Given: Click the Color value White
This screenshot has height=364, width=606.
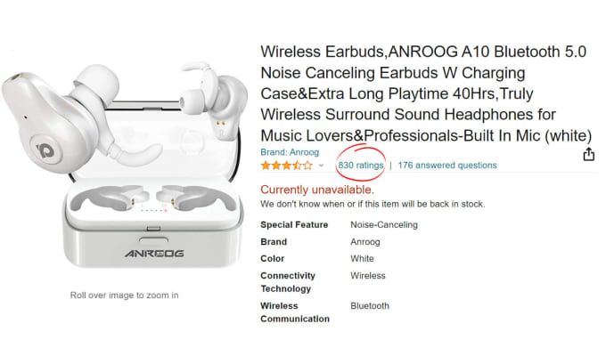Looking at the screenshot, I should (362, 259).
